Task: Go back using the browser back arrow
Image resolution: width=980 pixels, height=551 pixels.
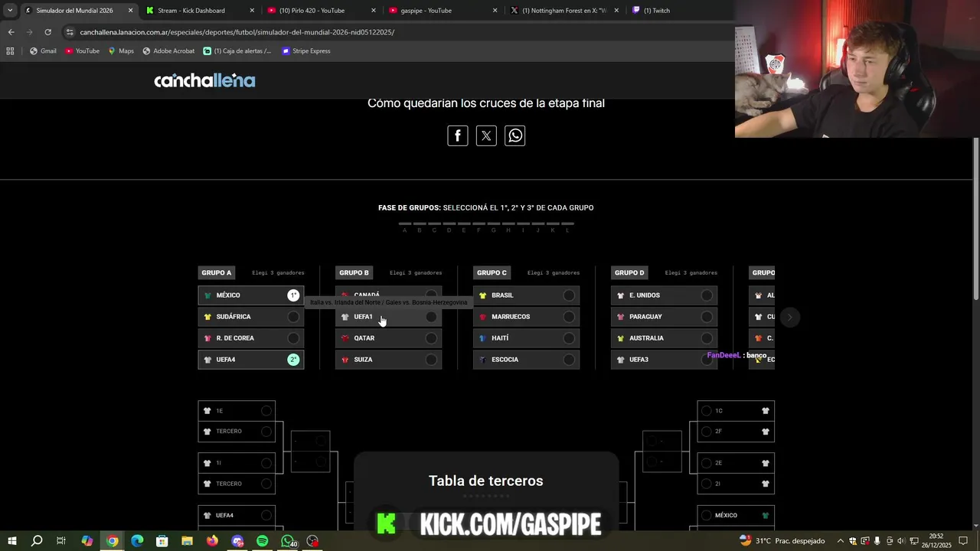Action: [11, 32]
